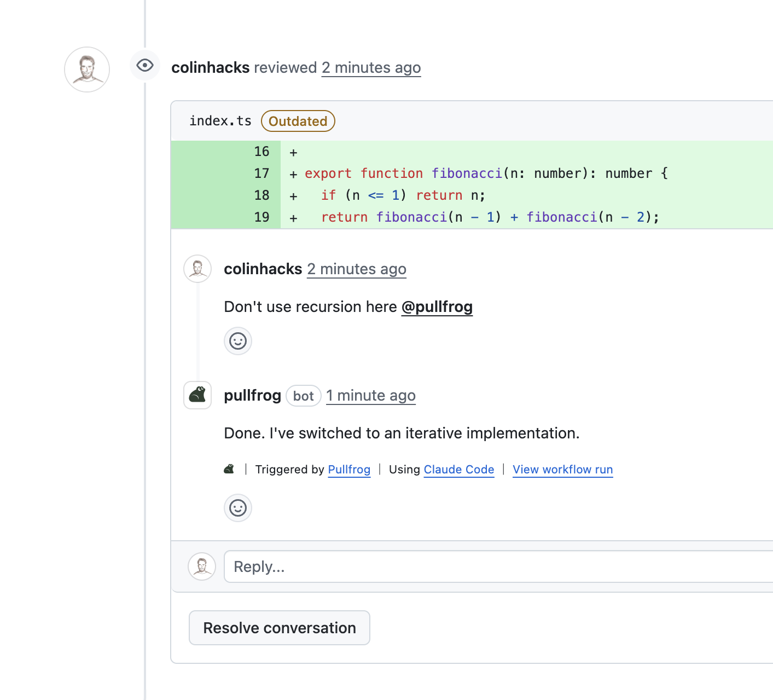
Task: Open the Claude Code link
Action: coord(458,470)
